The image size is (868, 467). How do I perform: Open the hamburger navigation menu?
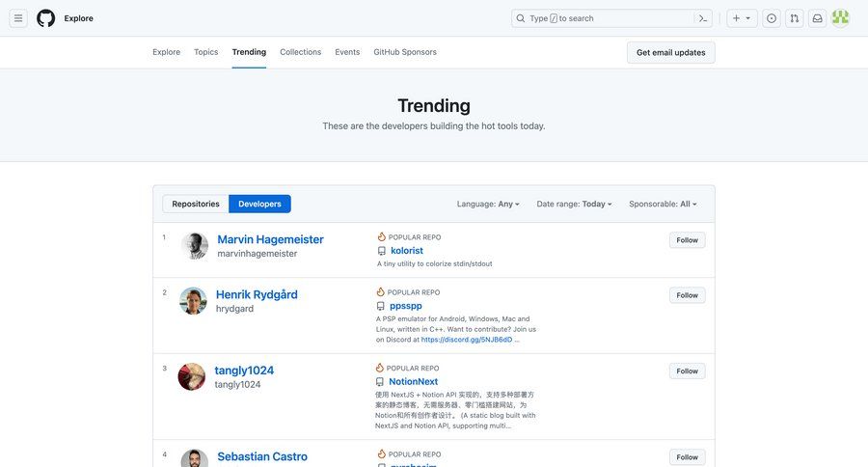(18, 18)
